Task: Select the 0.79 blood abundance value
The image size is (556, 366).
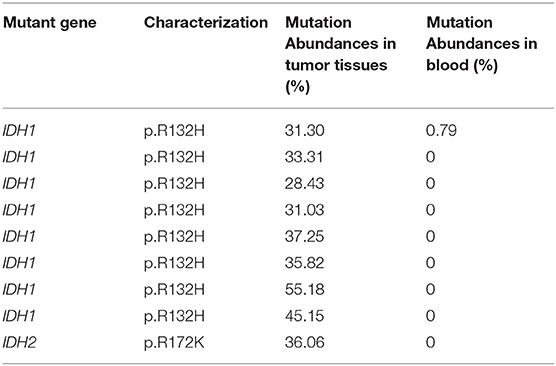Action: pyautogui.click(x=441, y=131)
